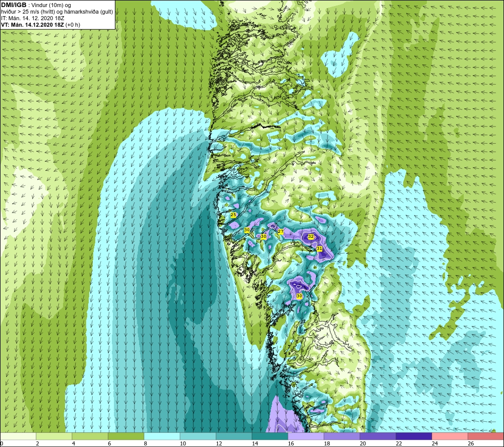Screen dimensions: 504x447
Task: Click the 'Vindur (10m) og' legend line
Action: [51, 6]
